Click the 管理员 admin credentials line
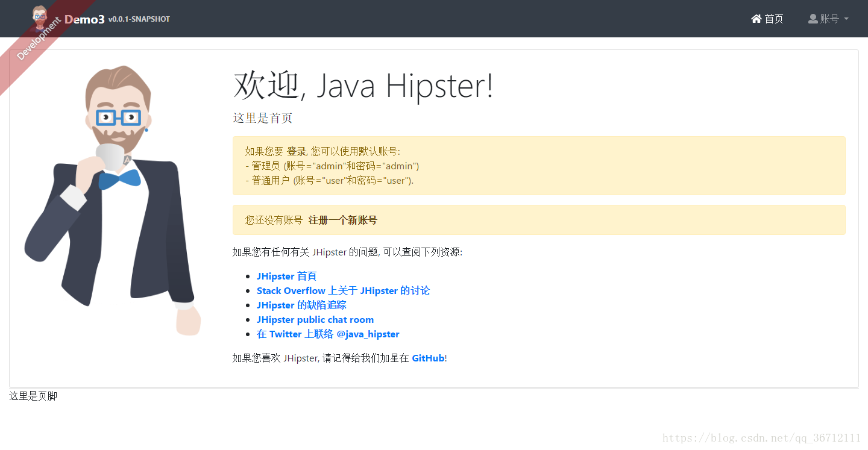 tap(332, 166)
